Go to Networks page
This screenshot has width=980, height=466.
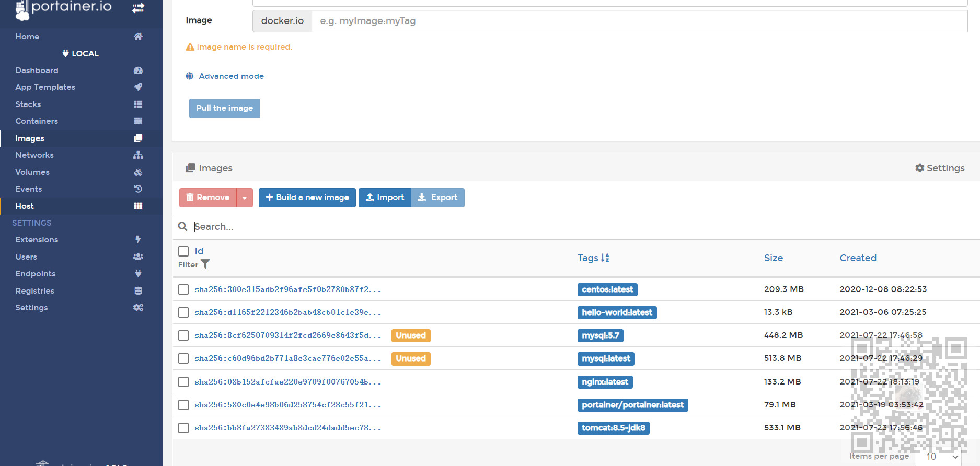point(34,155)
